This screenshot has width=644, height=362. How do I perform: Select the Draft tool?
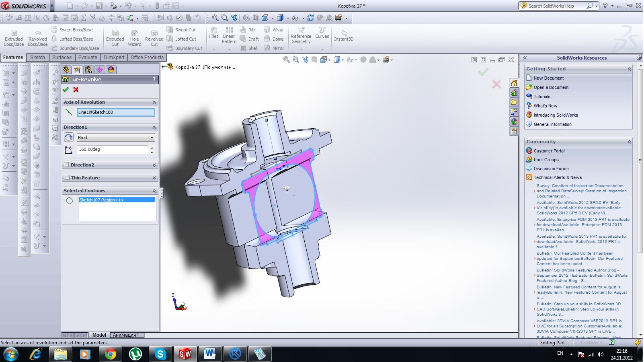[x=249, y=39]
